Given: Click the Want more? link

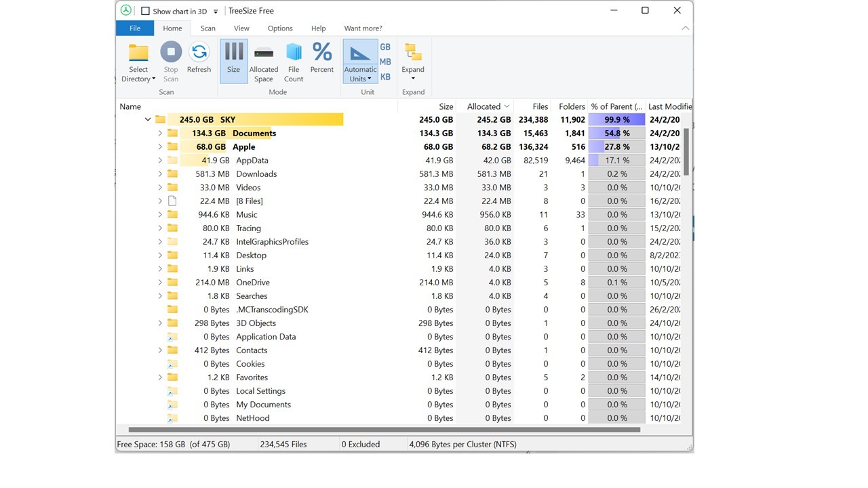Looking at the screenshot, I should click(x=363, y=28).
